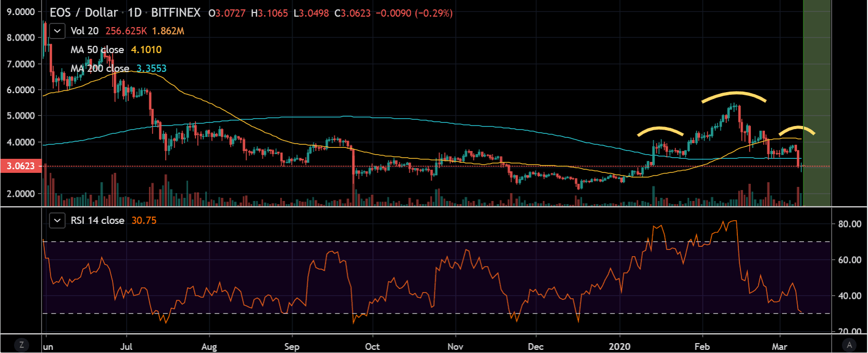Click the high price value 3.1065

pos(273,13)
